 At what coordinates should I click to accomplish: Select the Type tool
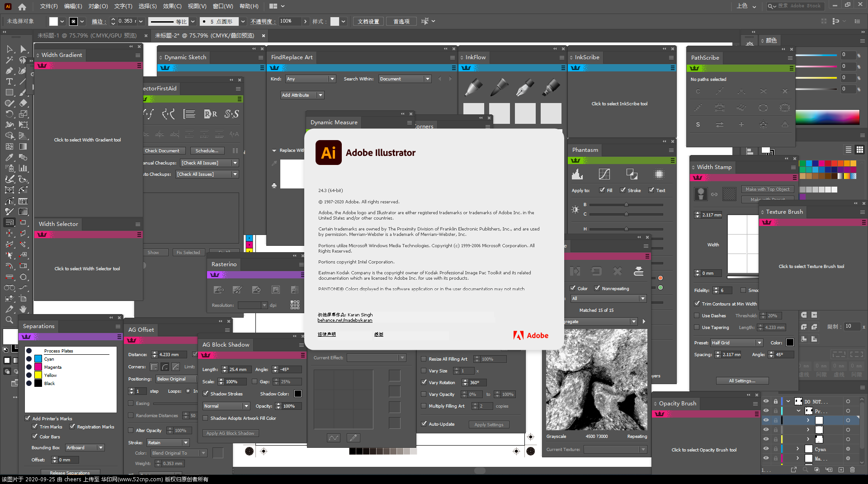pyautogui.click(x=9, y=81)
